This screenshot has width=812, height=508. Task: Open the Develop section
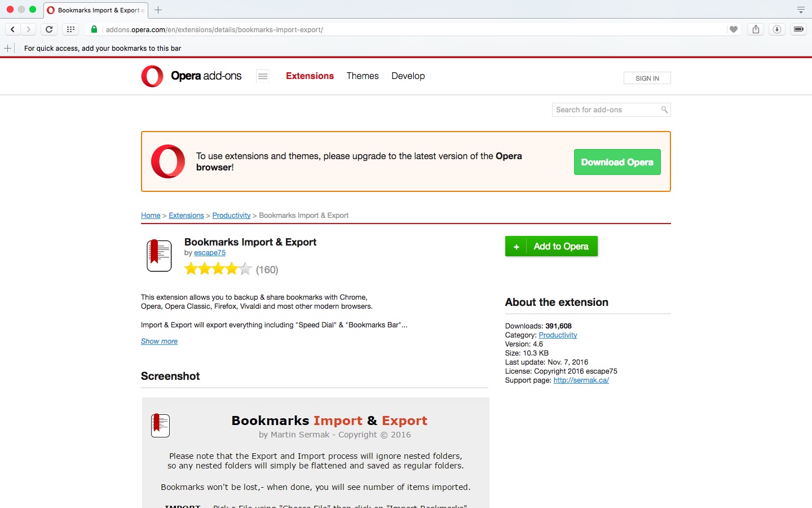(408, 76)
